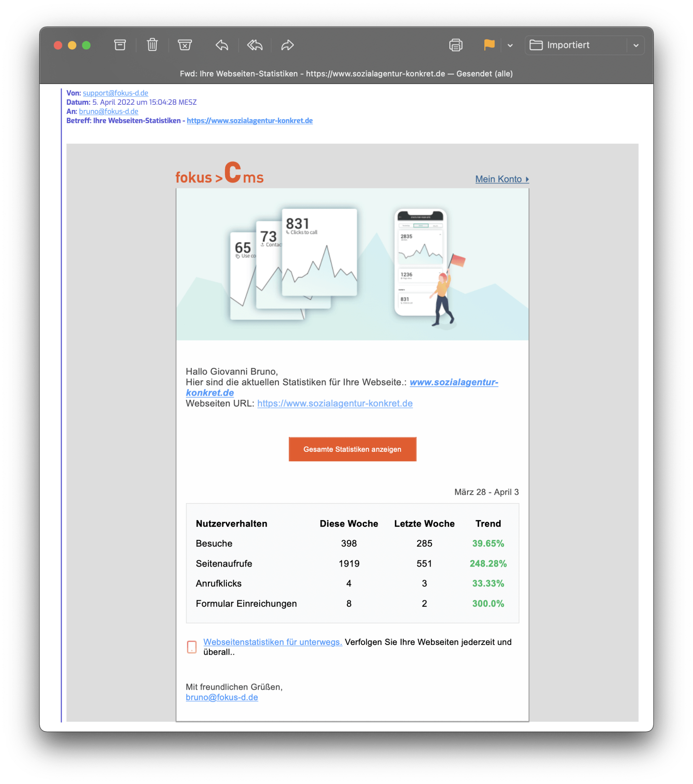Delete message with trash icon
This screenshot has width=693, height=784.
(152, 45)
